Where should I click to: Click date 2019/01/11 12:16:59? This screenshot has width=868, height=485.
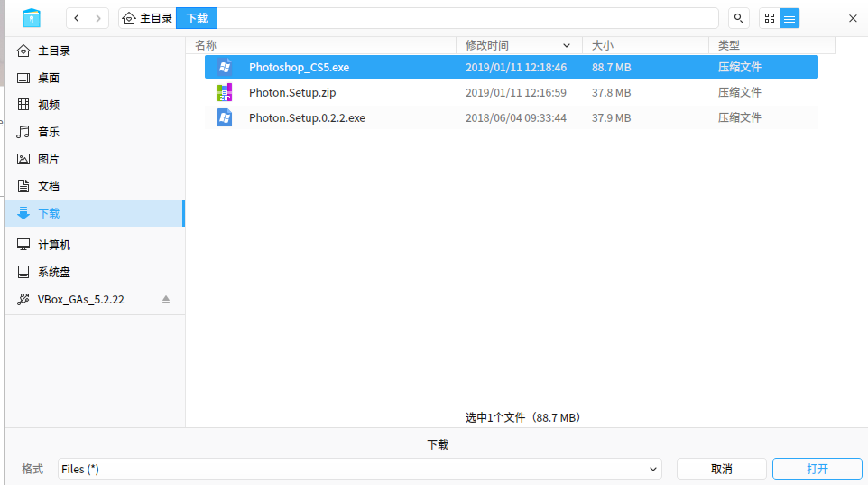point(516,92)
